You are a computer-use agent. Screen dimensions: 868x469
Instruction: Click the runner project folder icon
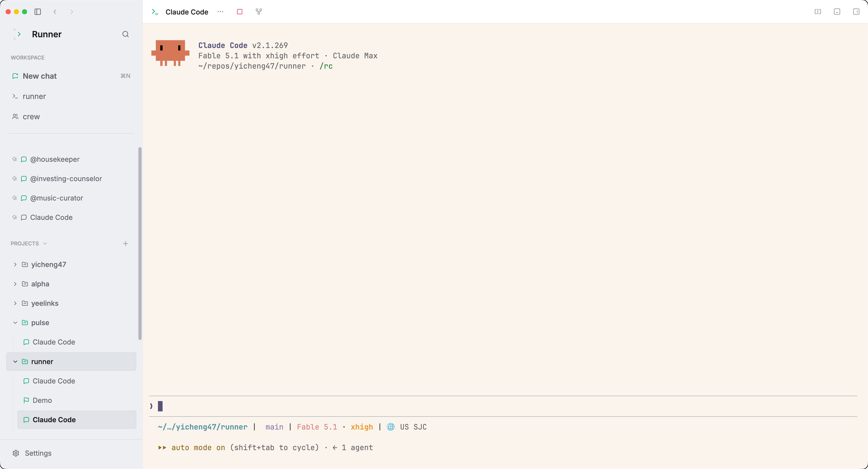pos(25,362)
